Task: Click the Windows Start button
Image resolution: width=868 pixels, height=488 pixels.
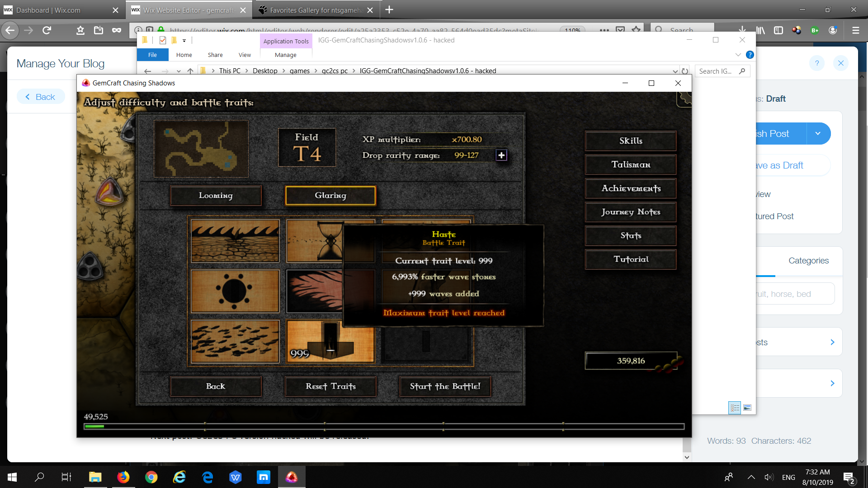Action: pos(12,477)
